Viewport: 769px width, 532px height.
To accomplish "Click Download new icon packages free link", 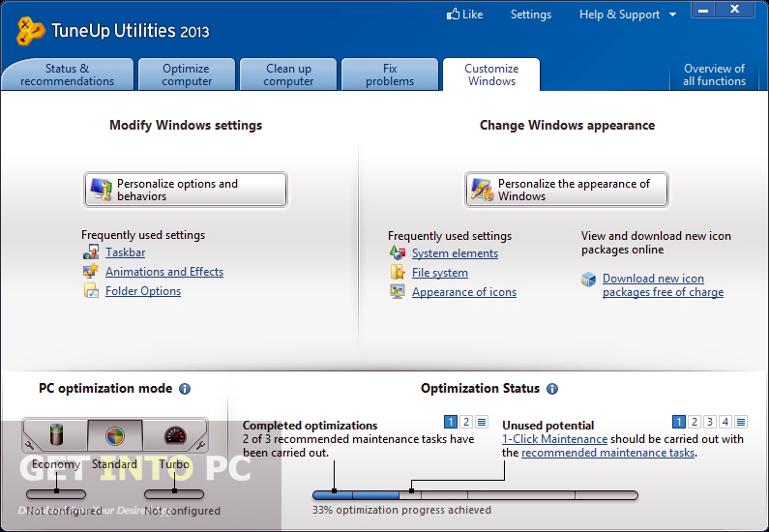I will 663,285.
